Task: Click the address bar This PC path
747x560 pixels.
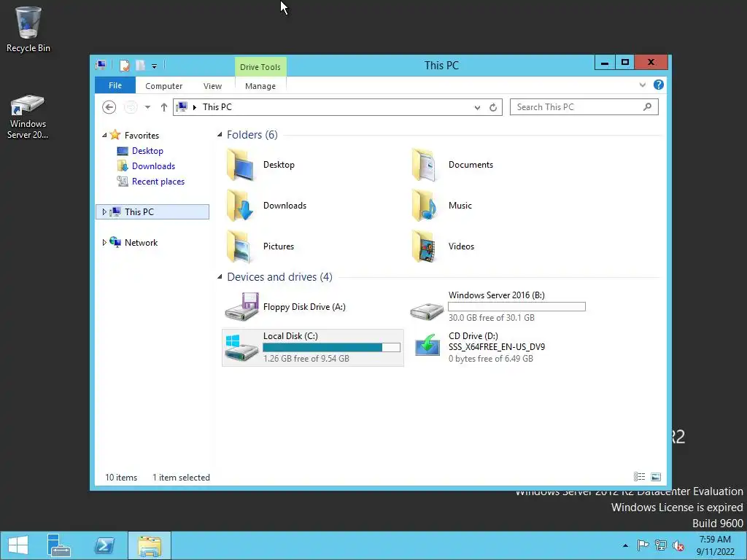Action: point(217,107)
